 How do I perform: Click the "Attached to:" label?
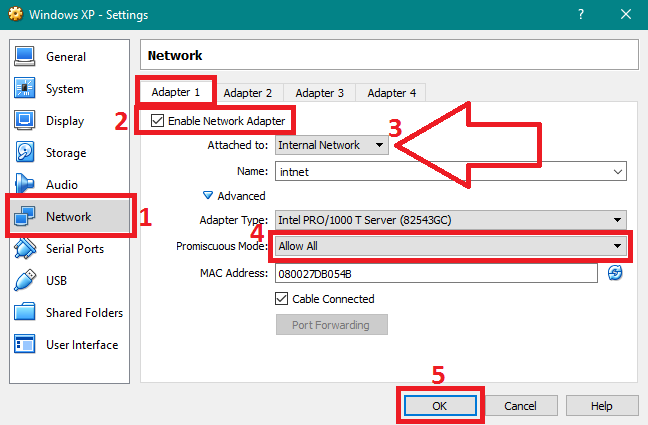238,145
